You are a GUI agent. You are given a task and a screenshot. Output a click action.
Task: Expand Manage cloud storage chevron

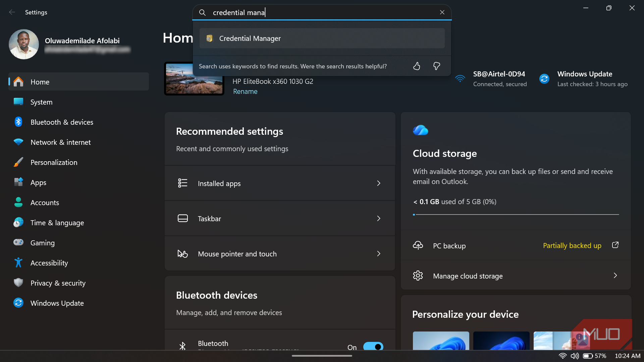615,276
